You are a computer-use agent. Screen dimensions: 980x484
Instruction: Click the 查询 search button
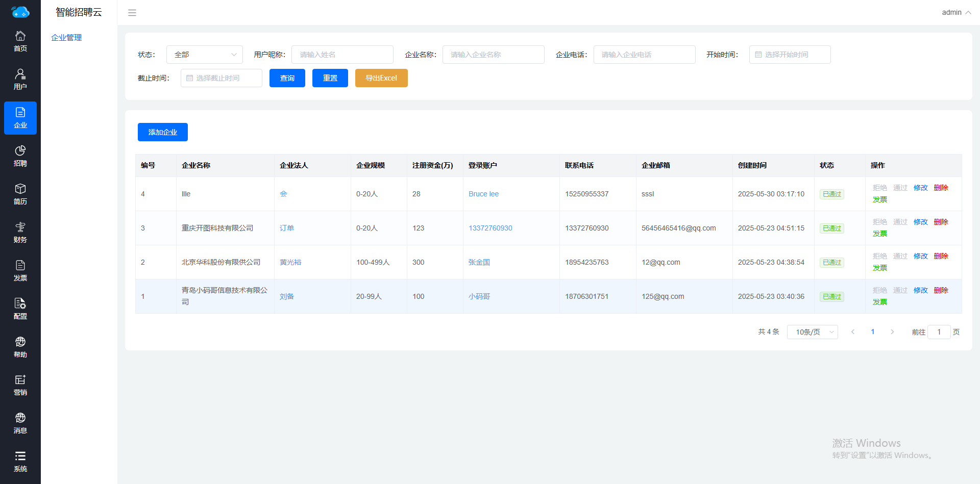click(x=287, y=78)
